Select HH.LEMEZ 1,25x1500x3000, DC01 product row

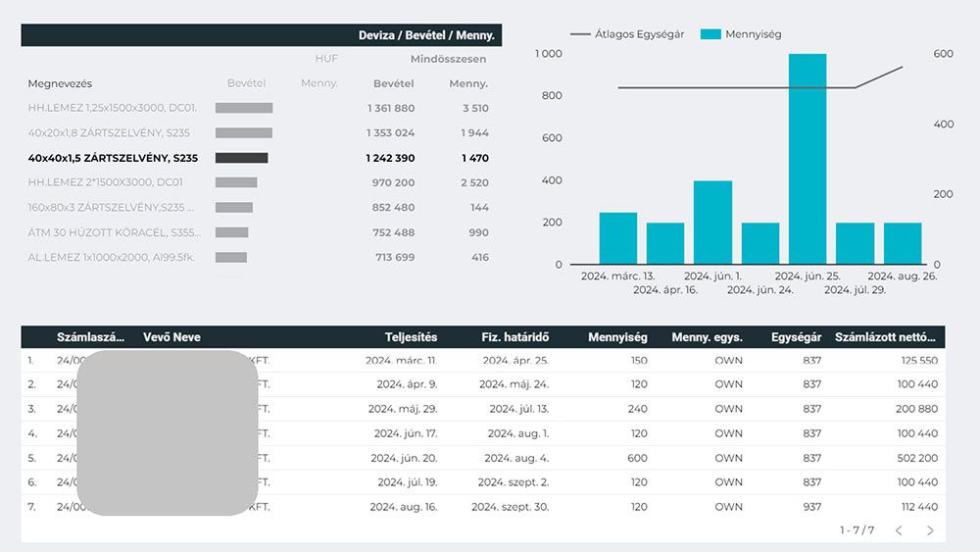(x=113, y=108)
